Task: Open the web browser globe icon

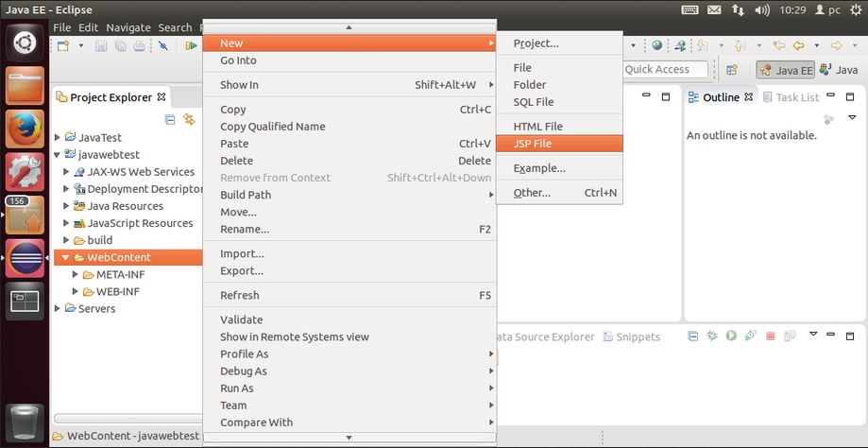Action: pyautogui.click(x=657, y=46)
